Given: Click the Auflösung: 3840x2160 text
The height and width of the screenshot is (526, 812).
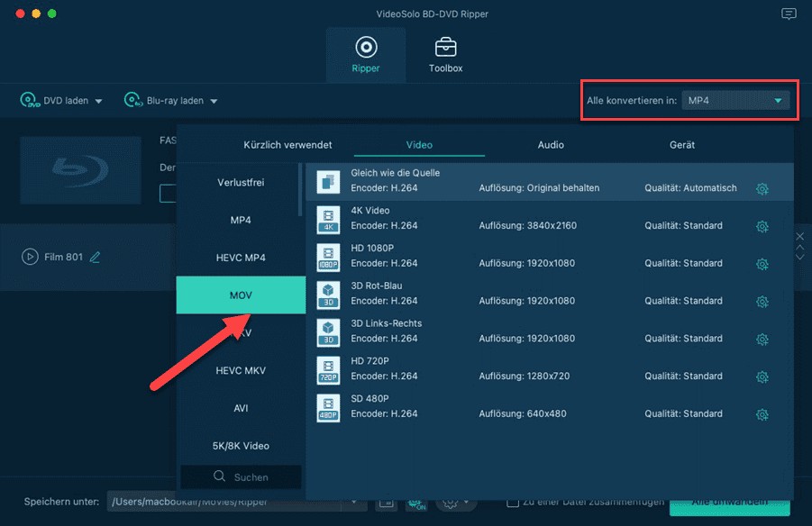Looking at the screenshot, I should (528, 226).
